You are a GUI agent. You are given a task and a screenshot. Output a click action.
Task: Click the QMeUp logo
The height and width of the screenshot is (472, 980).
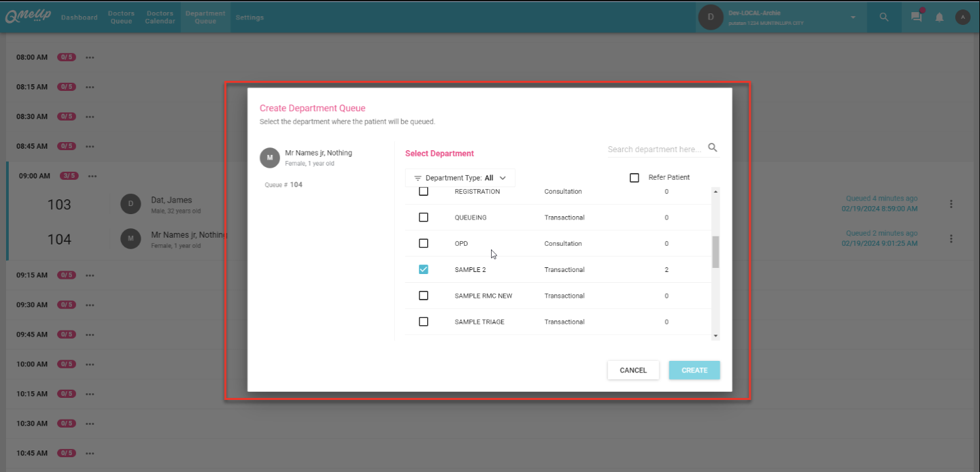click(x=28, y=18)
